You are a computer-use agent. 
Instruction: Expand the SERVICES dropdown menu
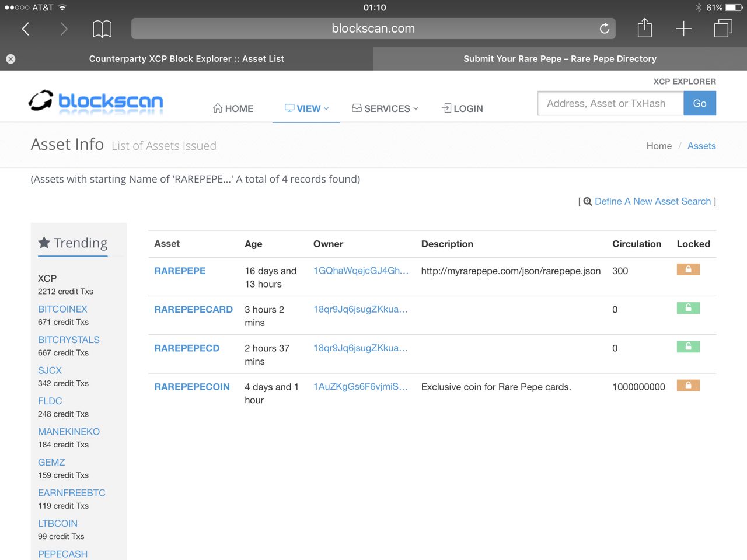pyautogui.click(x=385, y=108)
